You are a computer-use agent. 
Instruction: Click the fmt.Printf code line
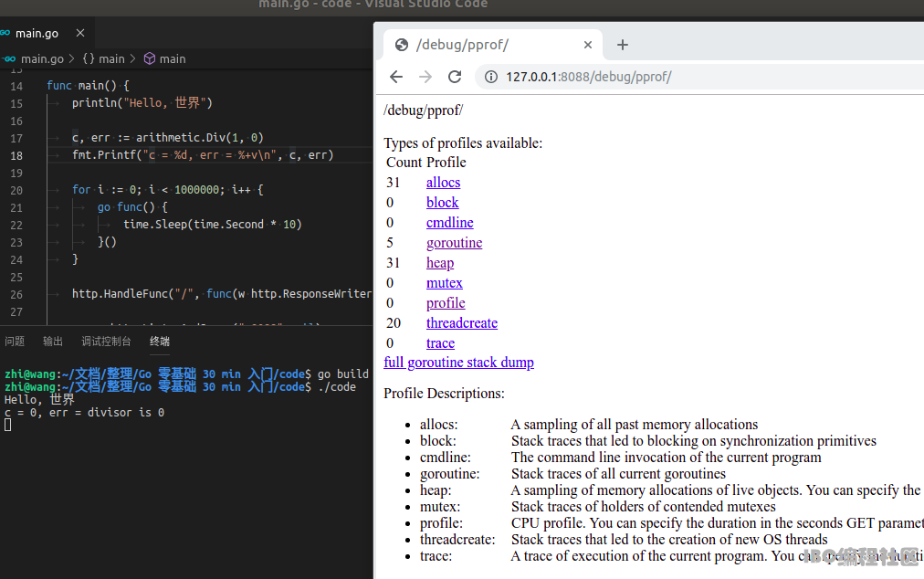point(203,155)
